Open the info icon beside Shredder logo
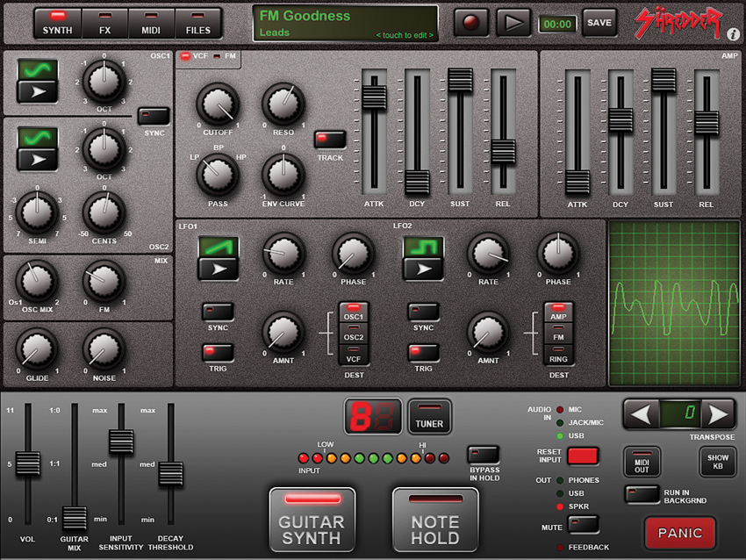The height and width of the screenshot is (560, 746). tap(733, 34)
